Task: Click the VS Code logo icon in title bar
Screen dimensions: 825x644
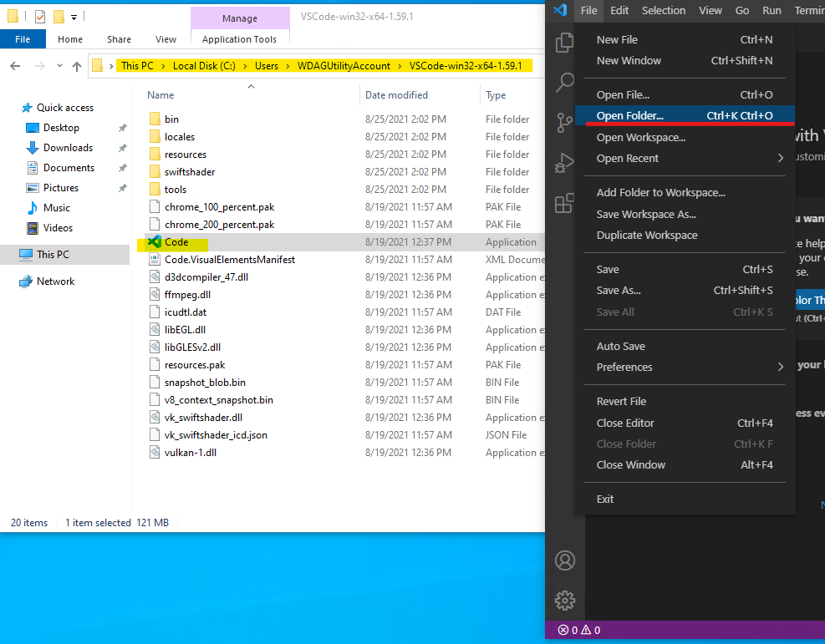Action: tap(560, 10)
